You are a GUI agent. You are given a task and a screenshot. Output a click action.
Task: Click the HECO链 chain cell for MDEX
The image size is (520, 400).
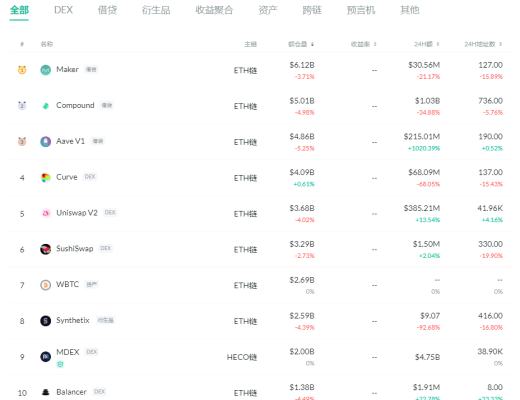click(242, 357)
